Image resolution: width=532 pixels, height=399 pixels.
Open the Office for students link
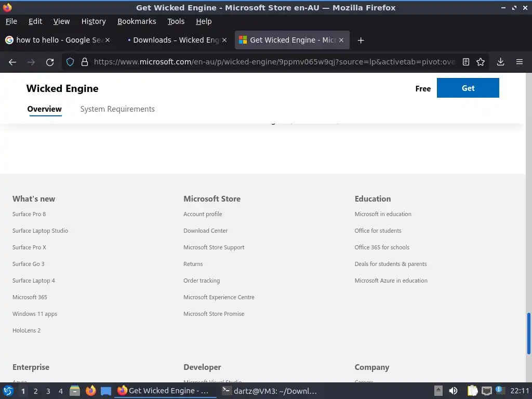coord(378,231)
